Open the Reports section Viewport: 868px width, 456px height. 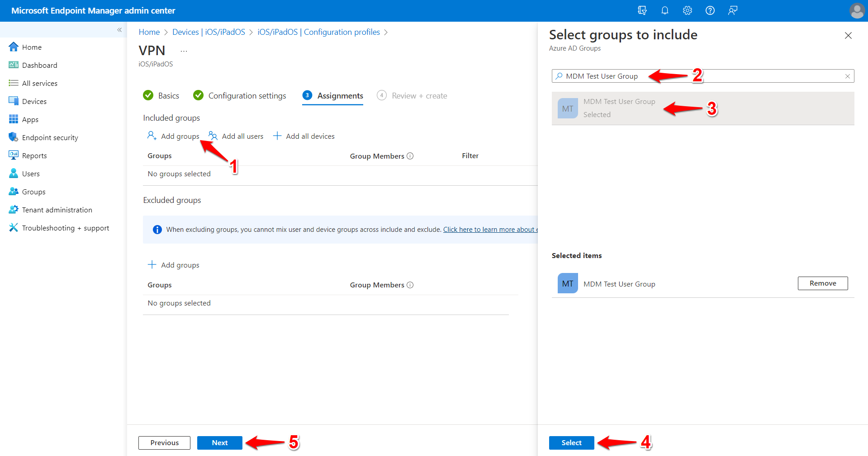coord(34,155)
